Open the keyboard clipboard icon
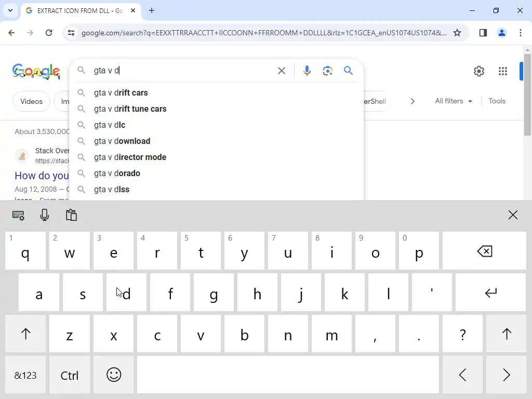This screenshot has width=532, height=399. tap(71, 215)
